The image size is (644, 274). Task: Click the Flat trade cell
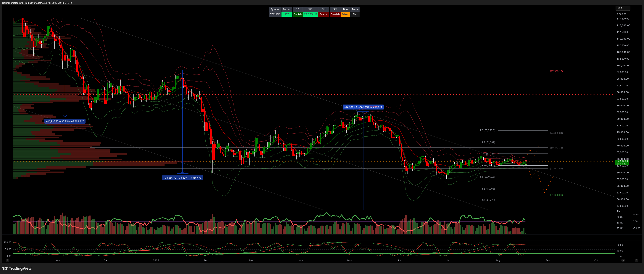pyautogui.click(x=355, y=14)
